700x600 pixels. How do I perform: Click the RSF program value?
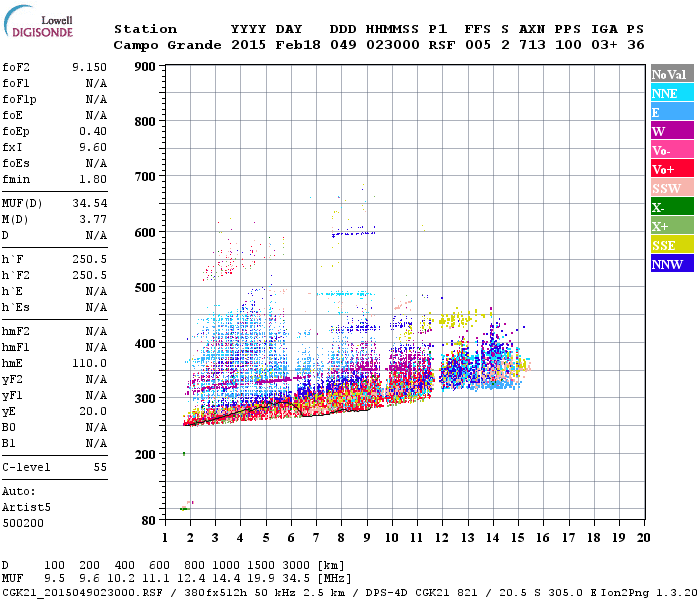coord(442,45)
